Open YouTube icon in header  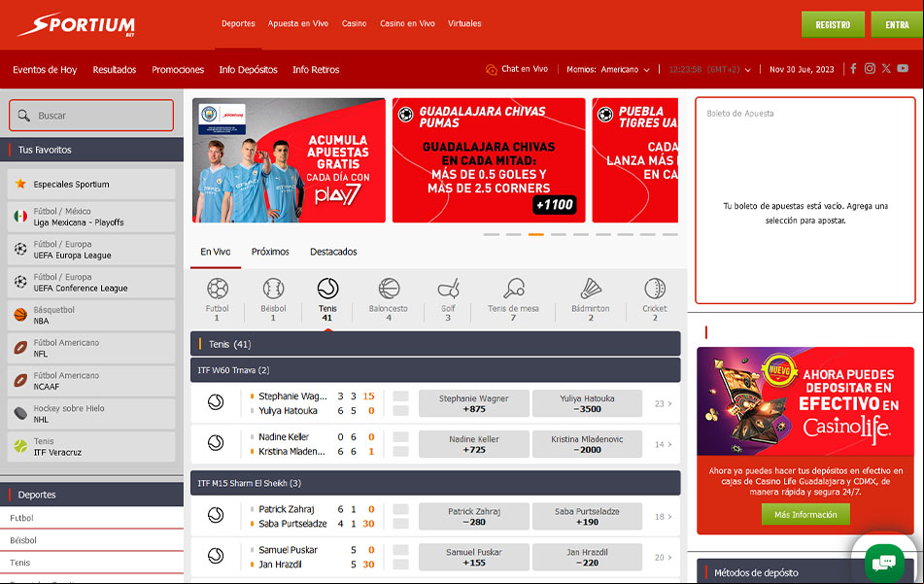903,68
